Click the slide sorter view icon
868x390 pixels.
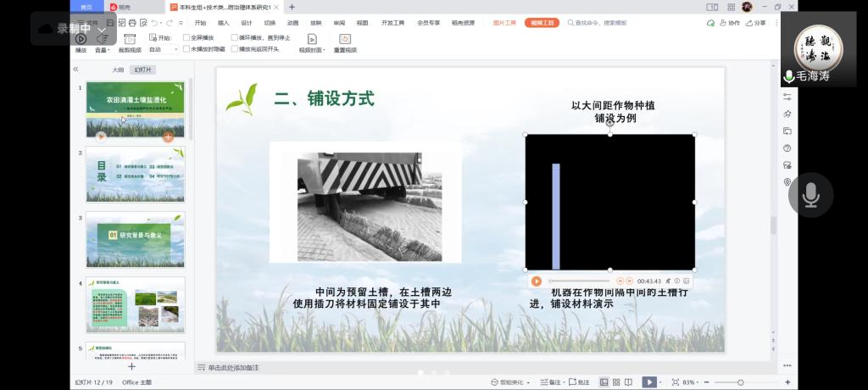click(615, 382)
